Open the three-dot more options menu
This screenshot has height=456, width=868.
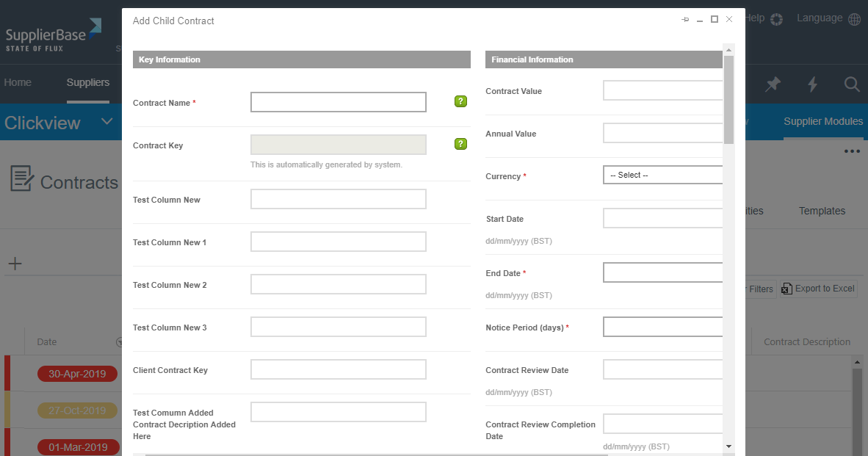click(x=851, y=151)
